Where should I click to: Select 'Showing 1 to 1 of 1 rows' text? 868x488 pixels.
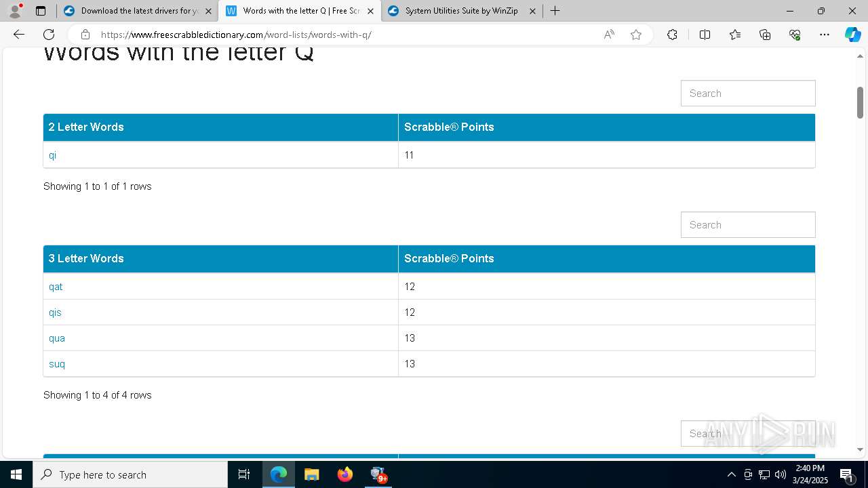click(x=98, y=186)
